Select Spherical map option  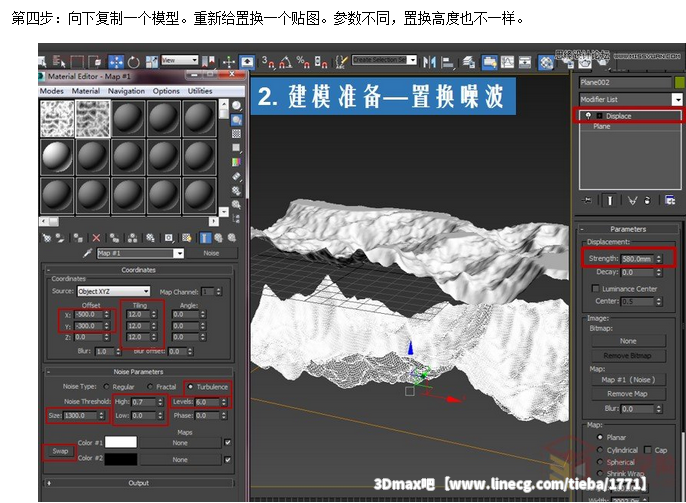coord(600,462)
